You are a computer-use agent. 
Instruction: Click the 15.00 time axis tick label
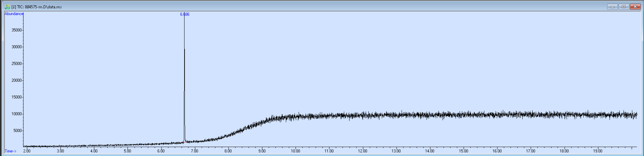tap(463, 151)
